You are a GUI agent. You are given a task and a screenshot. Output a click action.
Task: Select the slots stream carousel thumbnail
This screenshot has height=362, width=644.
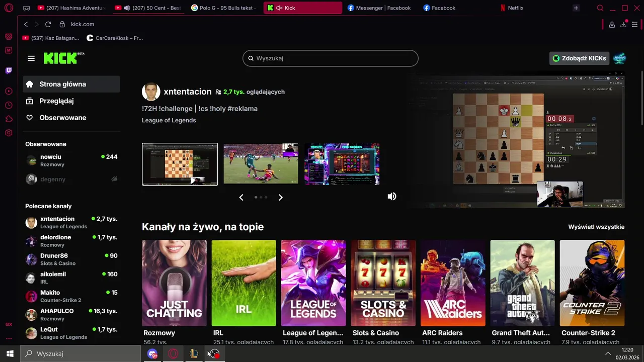coord(342,164)
